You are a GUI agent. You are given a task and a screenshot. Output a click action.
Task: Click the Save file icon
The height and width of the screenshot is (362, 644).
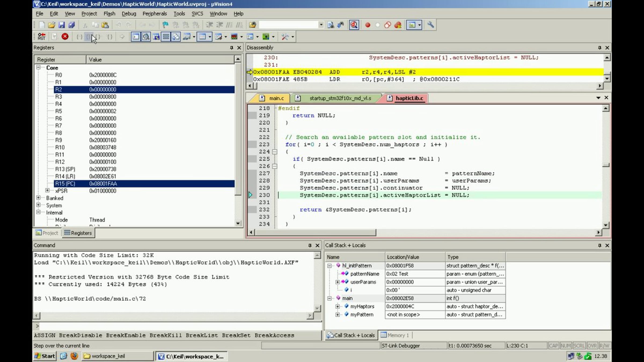click(x=61, y=25)
